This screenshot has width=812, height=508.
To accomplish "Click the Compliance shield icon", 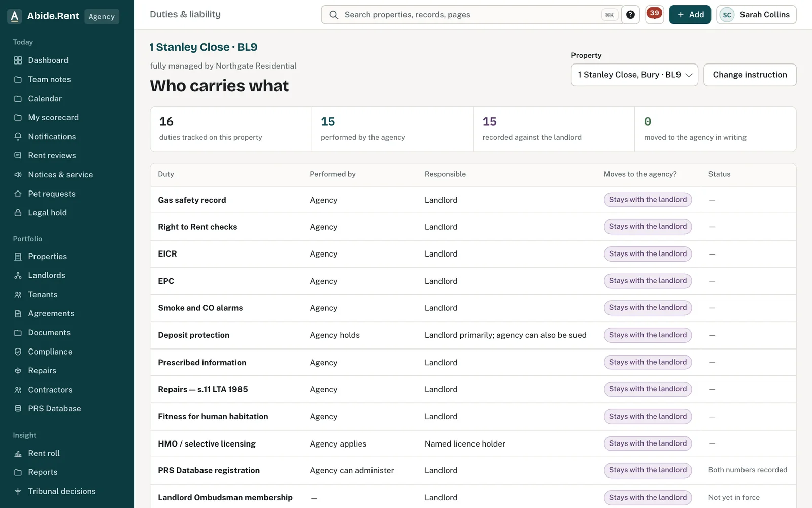I will [x=18, y=352].
